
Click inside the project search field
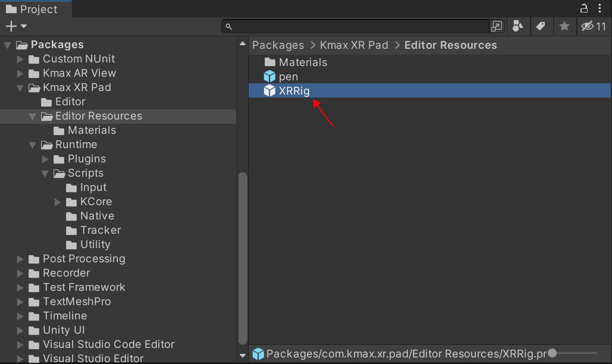tap(356, 26)
